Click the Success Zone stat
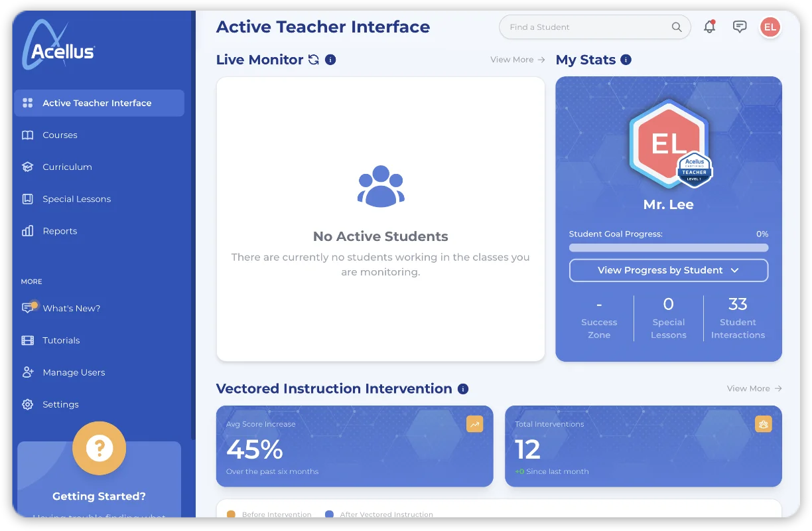Image resolution: width=812 pixels, height=531 pixels. coord(599,319)
